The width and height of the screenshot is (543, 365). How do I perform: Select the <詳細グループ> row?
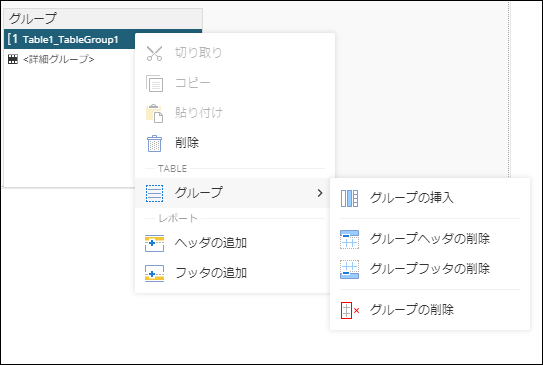tap(69, 59)
